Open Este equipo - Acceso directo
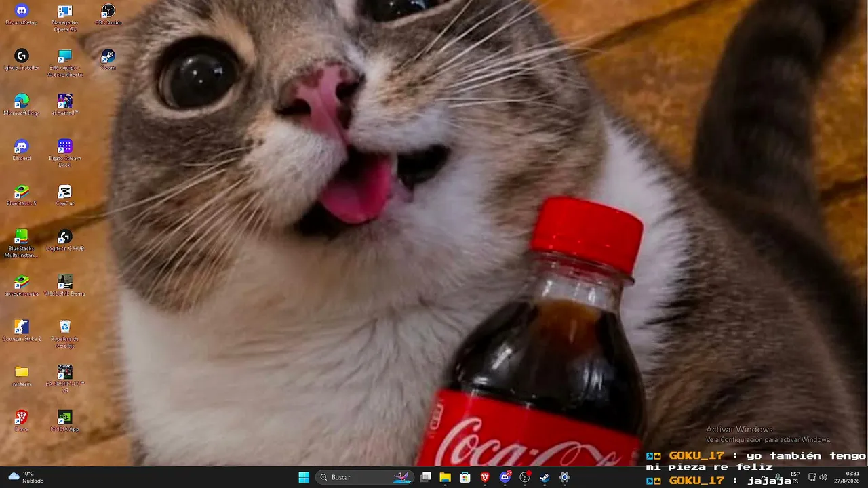Screen dimensions: 868x488 [65, 63]
